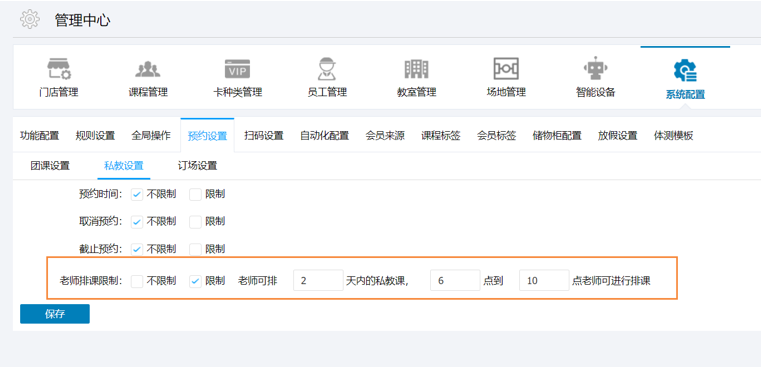
Task: Open 员工管理 worker icon
Action: (x=327, y=68)
